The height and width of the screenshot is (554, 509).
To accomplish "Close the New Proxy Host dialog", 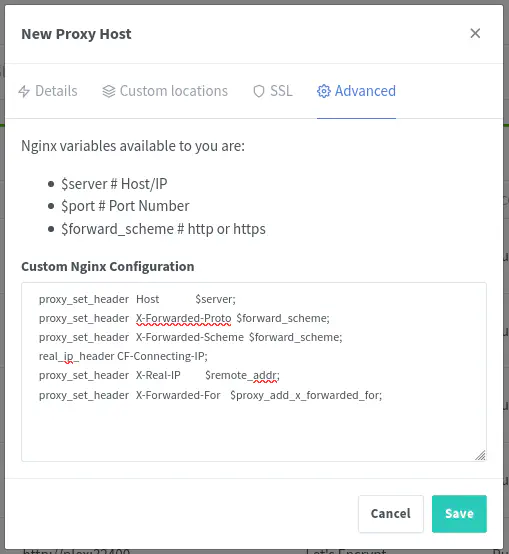I will (475, 33).
